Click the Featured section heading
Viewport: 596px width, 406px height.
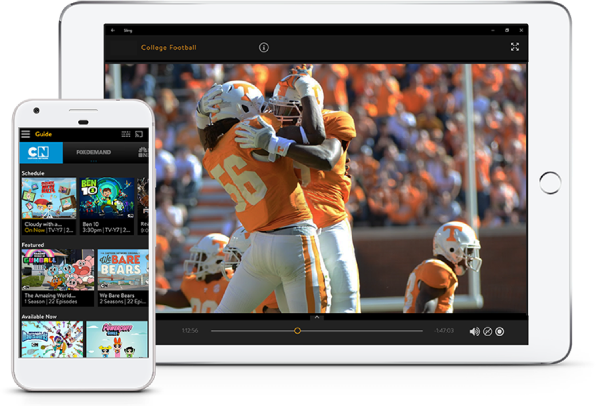[x=32, y=245]
